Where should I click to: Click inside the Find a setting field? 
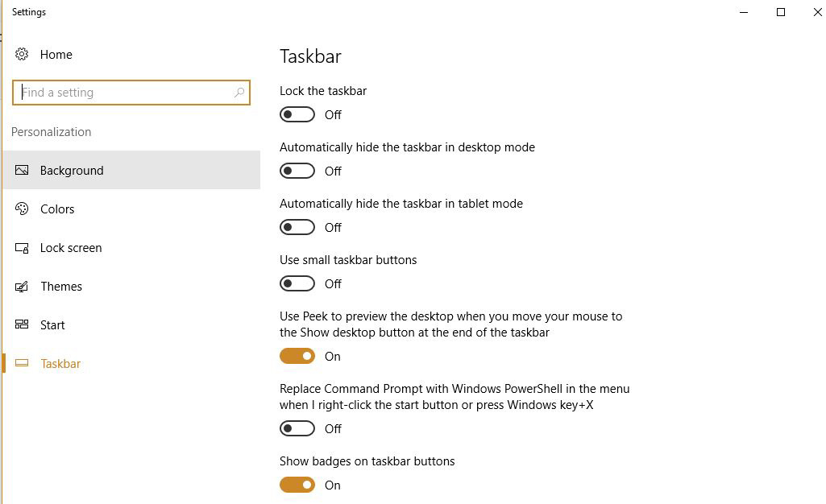121,92
